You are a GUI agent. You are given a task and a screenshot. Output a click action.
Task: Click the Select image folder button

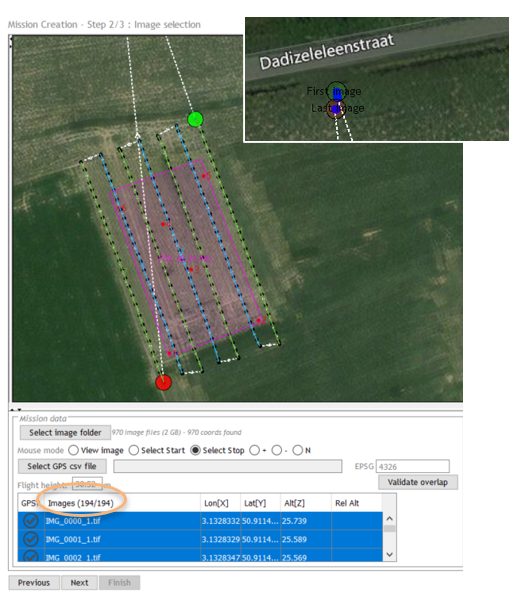coord(65,432)
